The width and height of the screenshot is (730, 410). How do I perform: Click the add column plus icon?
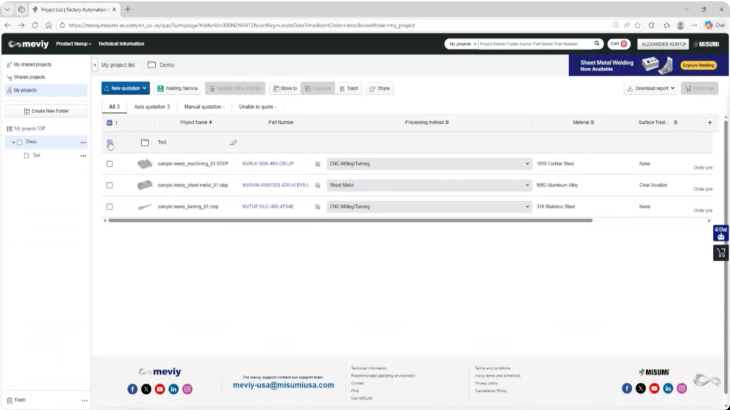click(709, 122)
